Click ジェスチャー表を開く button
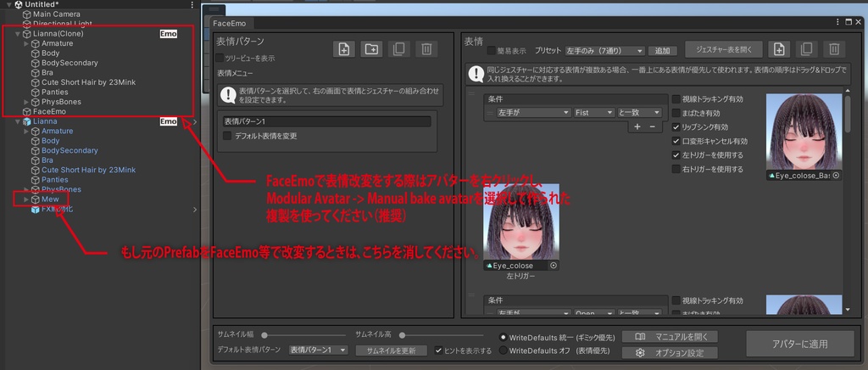This screenshot has height=370, width=868. pyautogui.click(x=724, y=49)
